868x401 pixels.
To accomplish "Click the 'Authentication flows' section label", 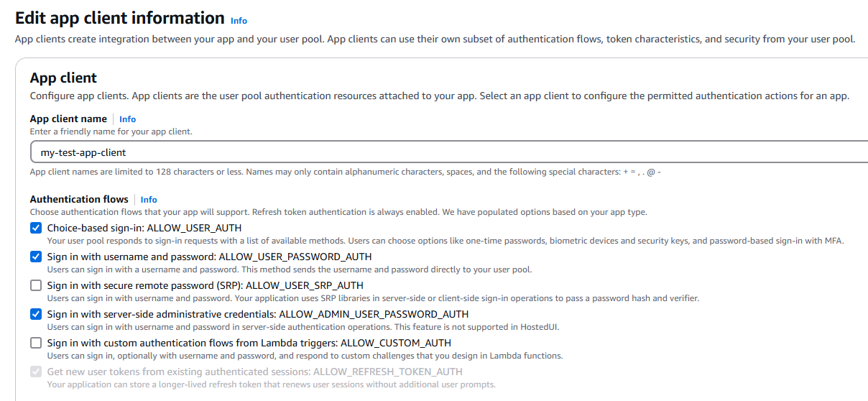I will coord(79,199).
